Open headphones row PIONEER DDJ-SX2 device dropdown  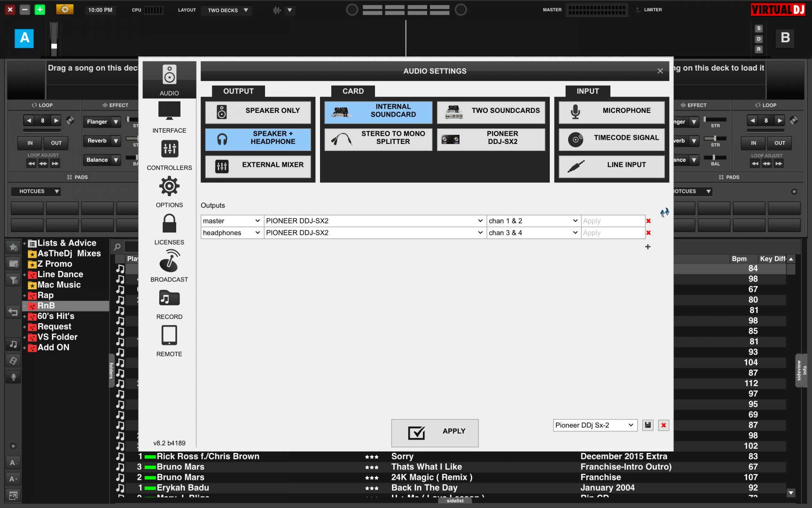click(375, 233)
